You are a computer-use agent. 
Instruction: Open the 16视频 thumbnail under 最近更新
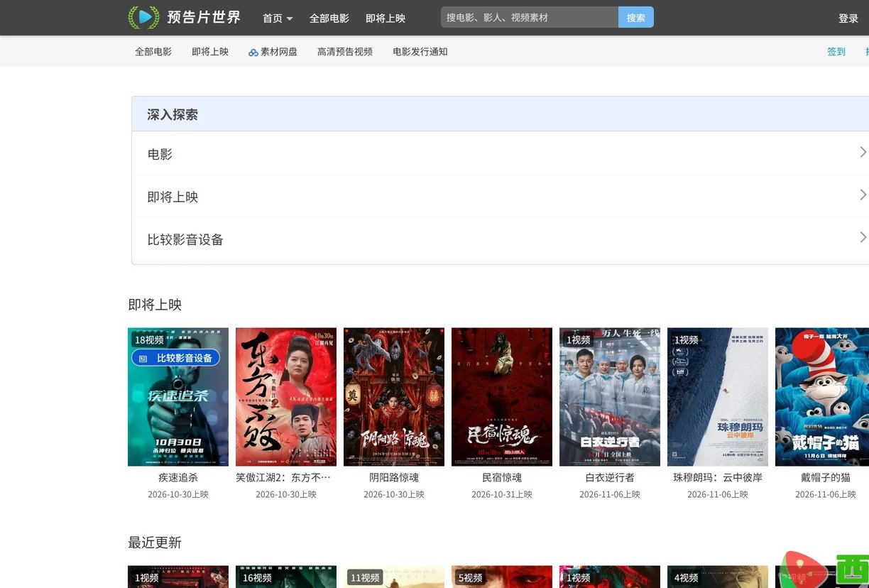(x=286, y=577)
